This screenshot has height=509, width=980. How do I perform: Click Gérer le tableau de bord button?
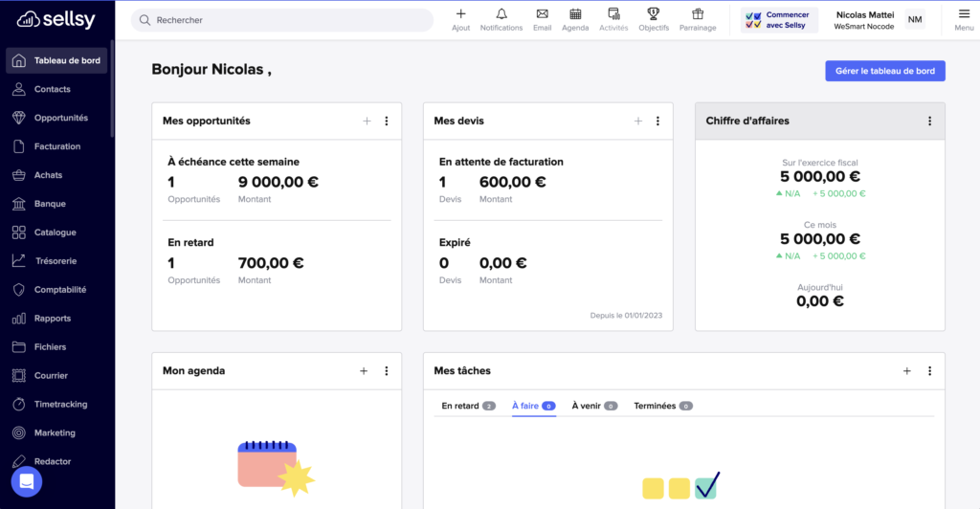tap(885, 71)
